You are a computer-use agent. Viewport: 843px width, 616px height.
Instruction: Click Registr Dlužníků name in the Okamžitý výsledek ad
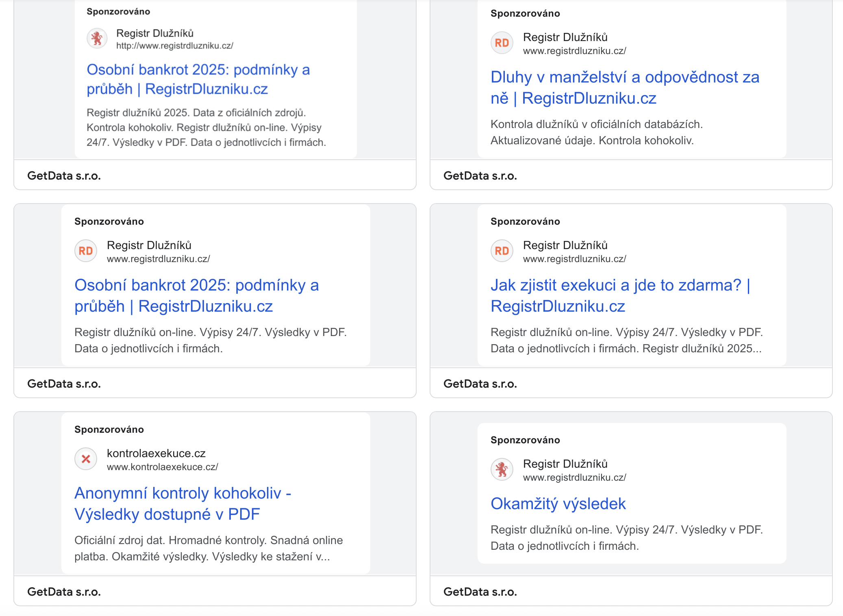tap(565, 464)
